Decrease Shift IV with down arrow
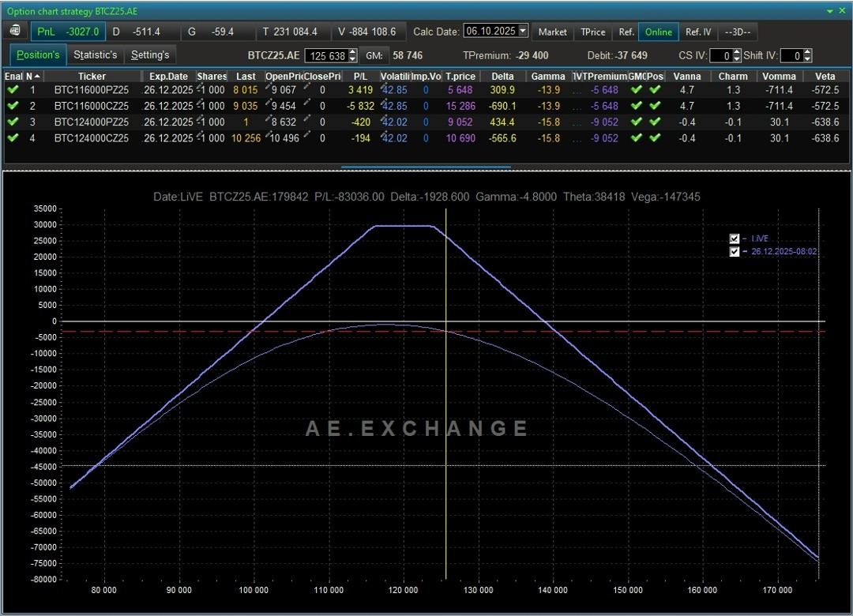Image resolution: width=853 pixels, height=616 pixels. [808, 58]
